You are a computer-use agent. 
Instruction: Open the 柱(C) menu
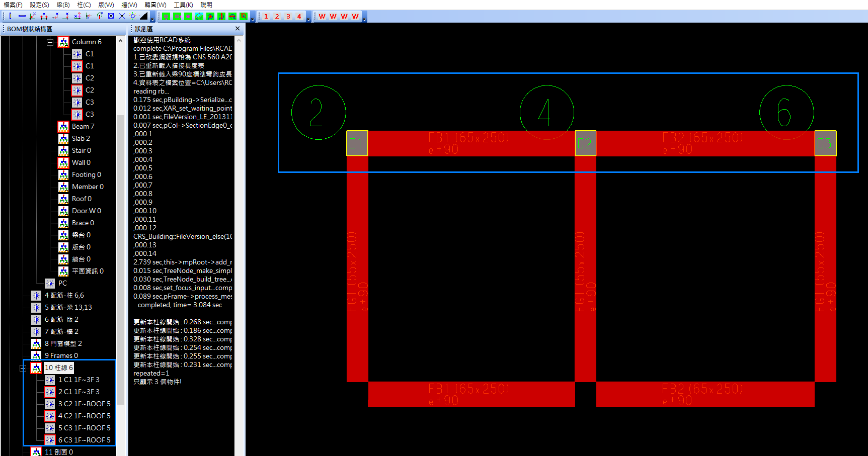[x=84, y=5]
